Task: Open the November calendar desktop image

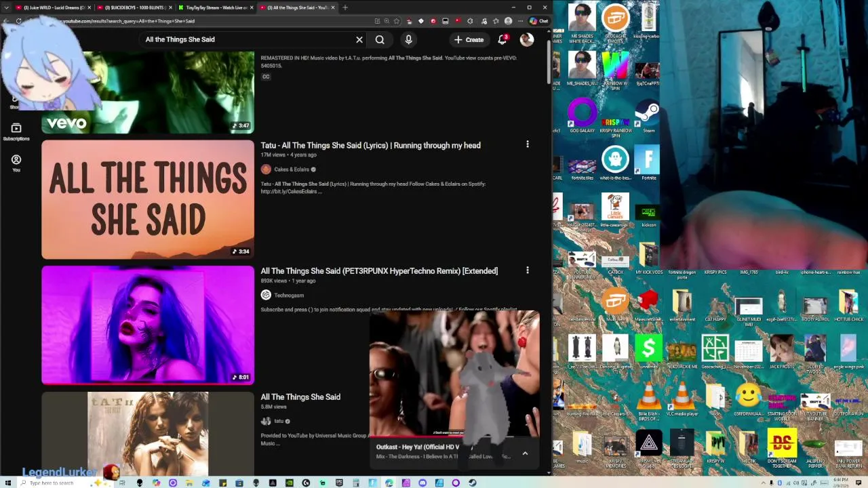Action: [x=748, y=354]
